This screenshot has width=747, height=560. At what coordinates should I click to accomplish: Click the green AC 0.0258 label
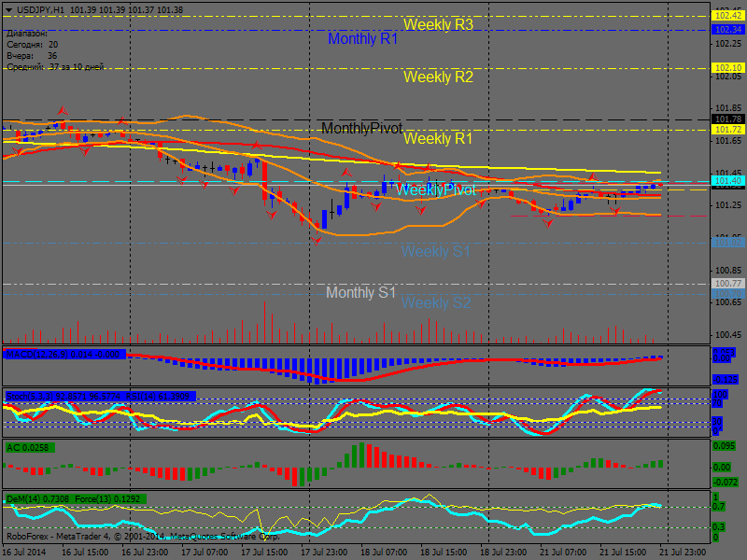tap(29, 448)
